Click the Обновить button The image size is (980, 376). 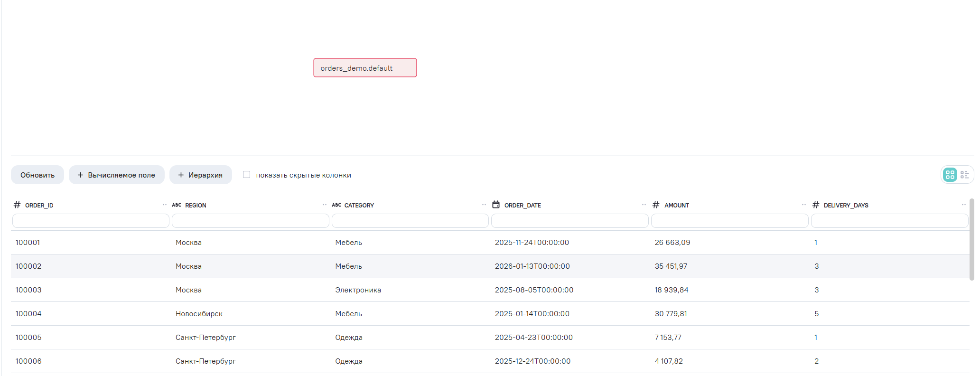pyautogui.click(x=37, y=175)
